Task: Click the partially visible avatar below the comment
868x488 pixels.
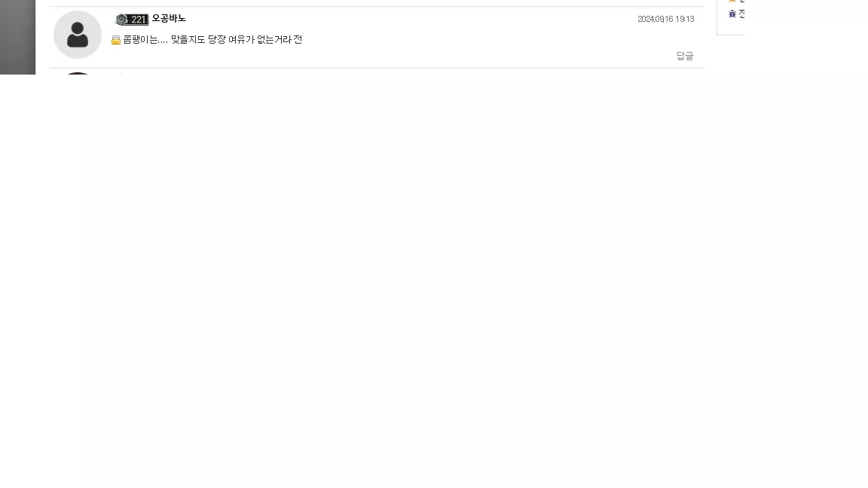Action: 78,73
